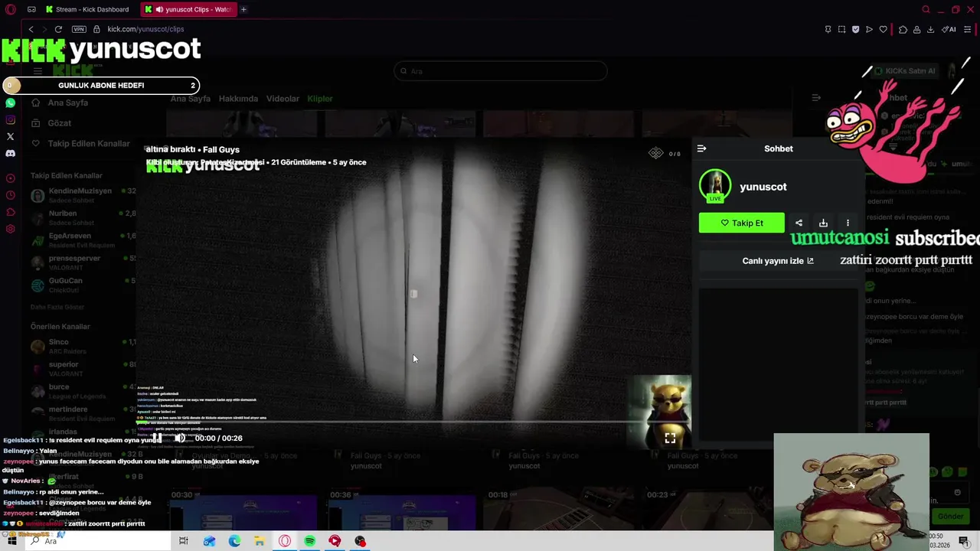980x551 pixels.
Task: Open the extensions cube icon
Action: pyautogui.click(x=903, y=29)
